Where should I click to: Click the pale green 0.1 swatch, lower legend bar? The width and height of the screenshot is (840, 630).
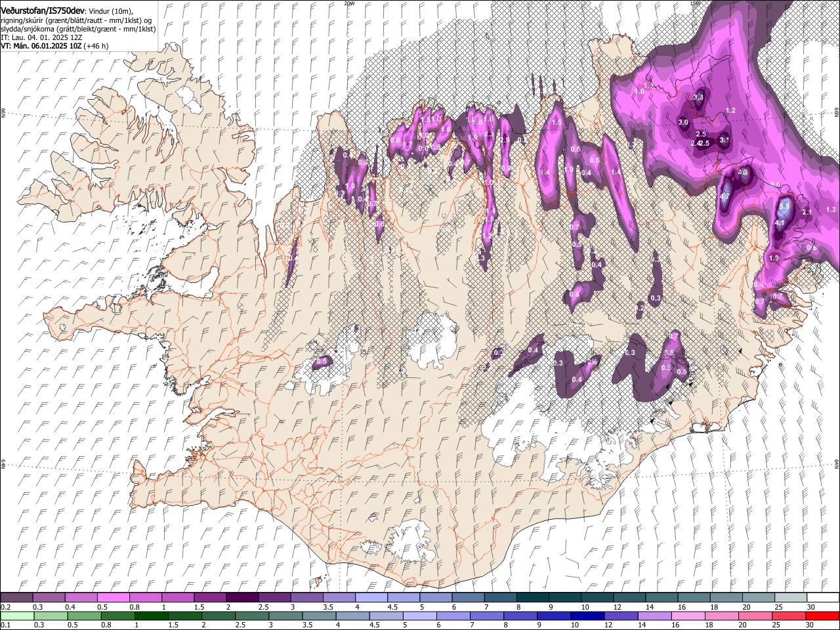pos(17,616)
